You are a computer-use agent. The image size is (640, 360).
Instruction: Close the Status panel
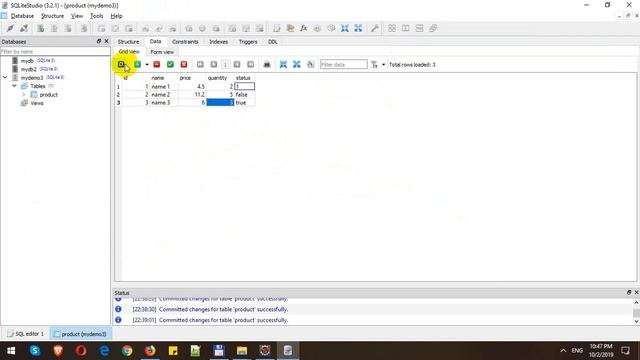point(636,292)
